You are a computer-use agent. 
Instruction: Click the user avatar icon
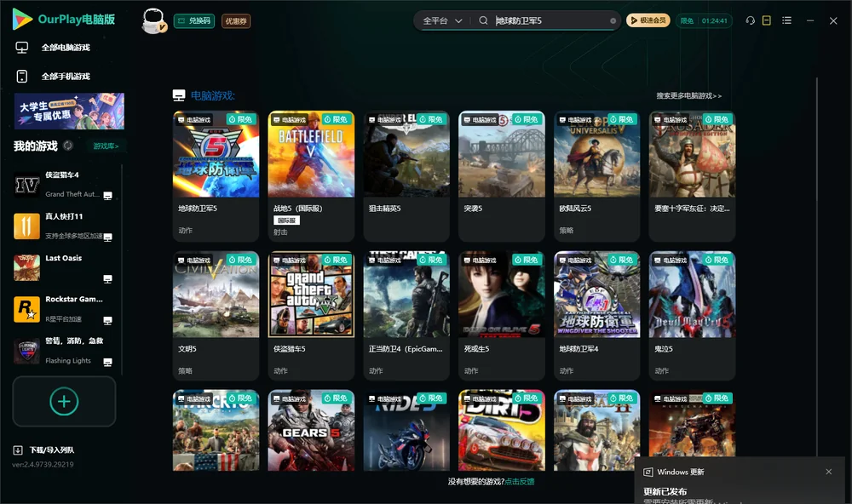coord(153,21)
